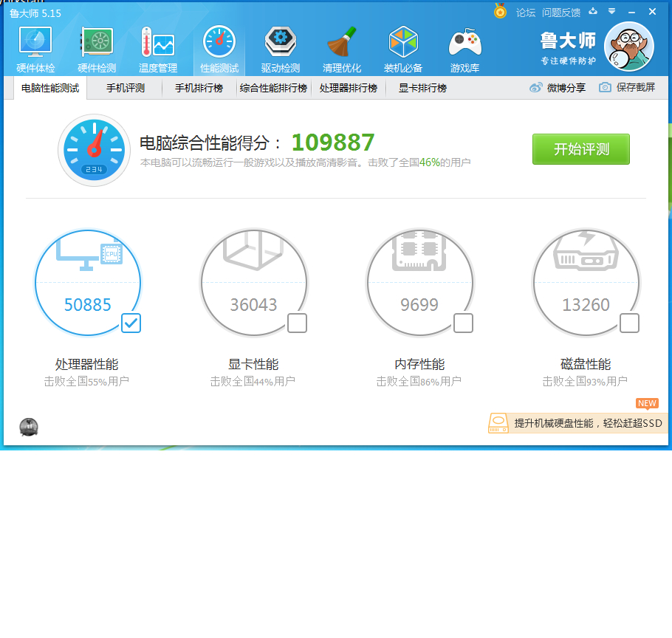Check the 磁盘性能 checkbox
Image resolution: width=672 pixels, height=638 pixels.
click(x=630, y=323)
